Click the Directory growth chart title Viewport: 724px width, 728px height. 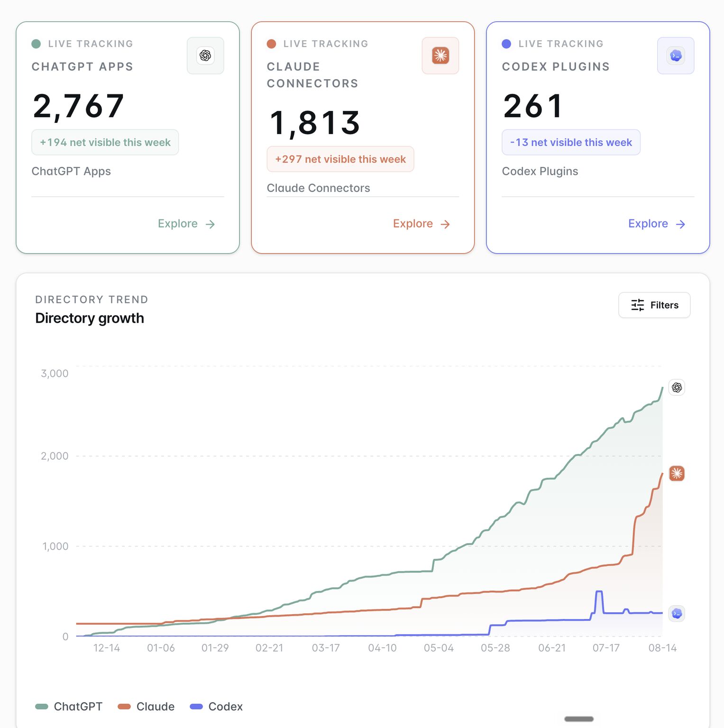tap(90, 318)
